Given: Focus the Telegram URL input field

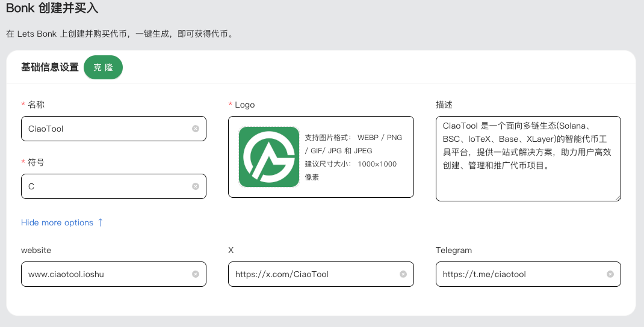Looking at the screenshot, I should coord(521,274).
